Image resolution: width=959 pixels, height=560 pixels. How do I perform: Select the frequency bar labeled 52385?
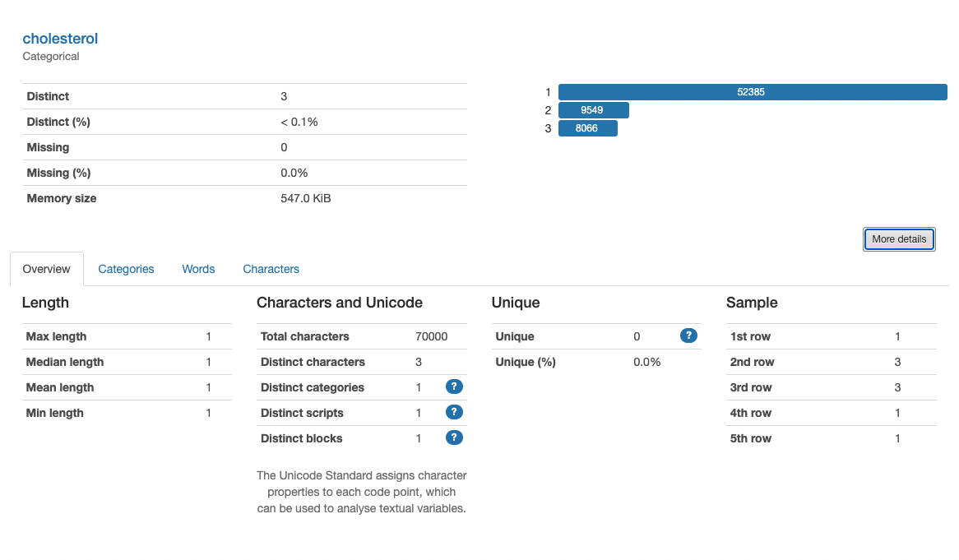752,91
